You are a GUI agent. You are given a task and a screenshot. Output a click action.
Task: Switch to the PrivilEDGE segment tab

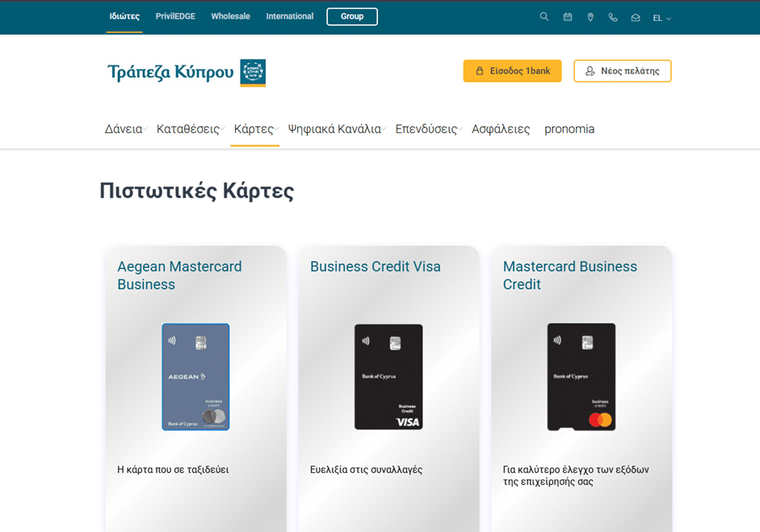[x=175, y=16]
